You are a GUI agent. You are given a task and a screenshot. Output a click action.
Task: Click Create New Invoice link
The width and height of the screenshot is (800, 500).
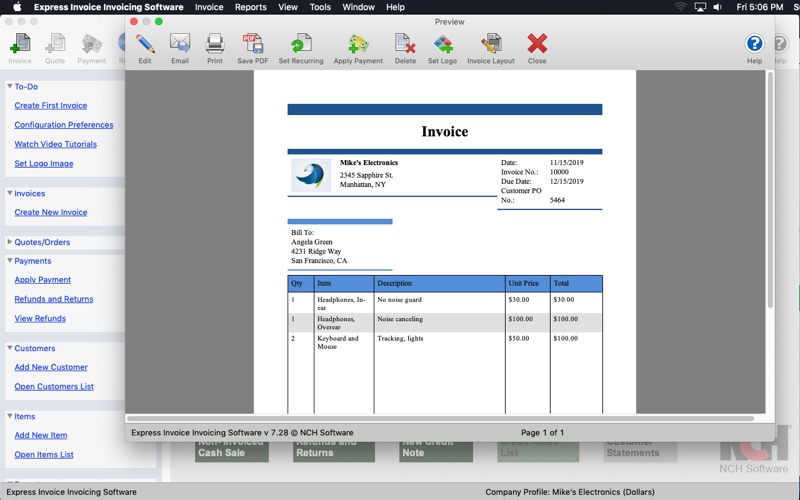click(51, 212)
